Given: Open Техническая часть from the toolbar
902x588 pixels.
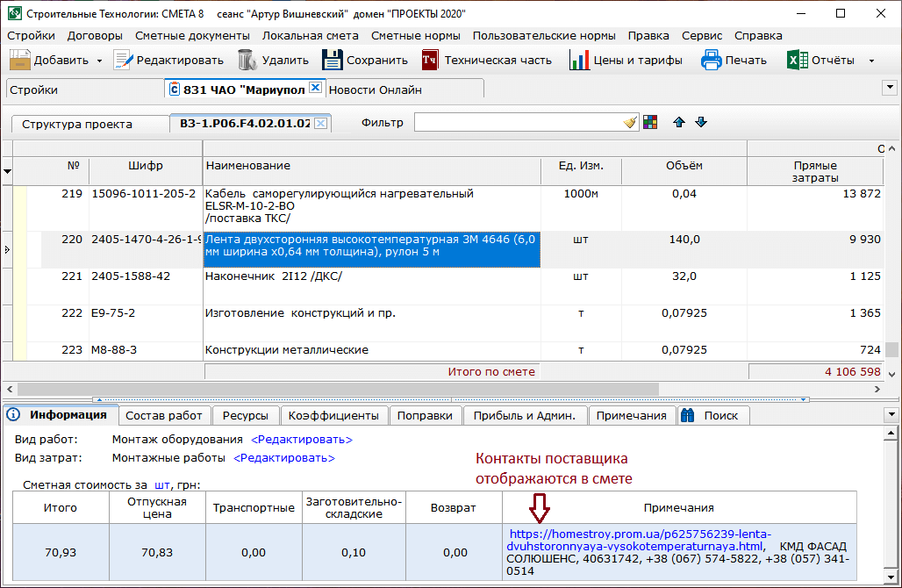Looking at the screenshot, I should point(430,61).
